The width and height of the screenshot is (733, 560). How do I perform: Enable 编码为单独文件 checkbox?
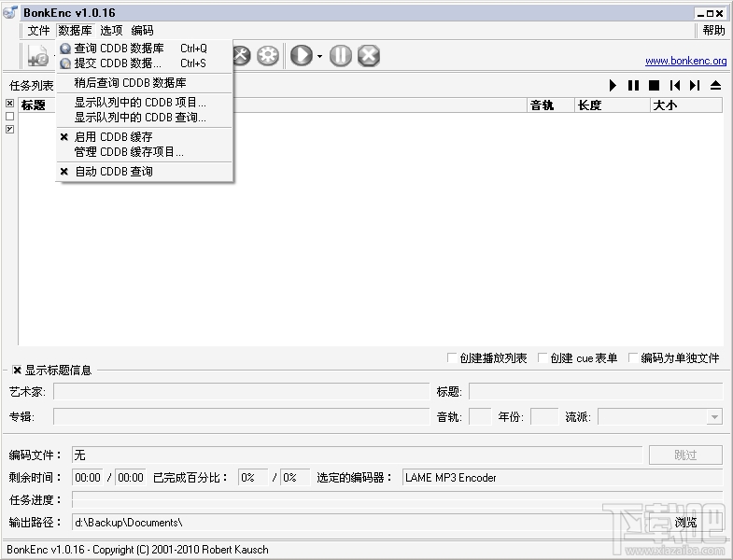(x=633, y=358)
